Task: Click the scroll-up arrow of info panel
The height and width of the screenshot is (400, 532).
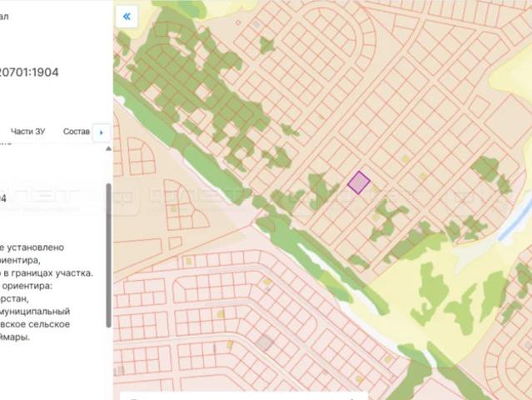Action: pos(108,148)
